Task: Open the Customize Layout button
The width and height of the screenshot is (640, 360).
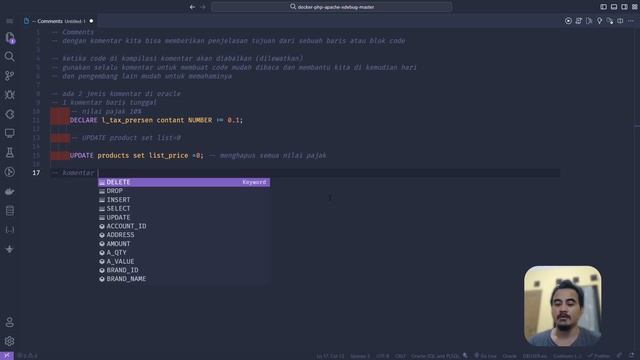Action: 635,7
